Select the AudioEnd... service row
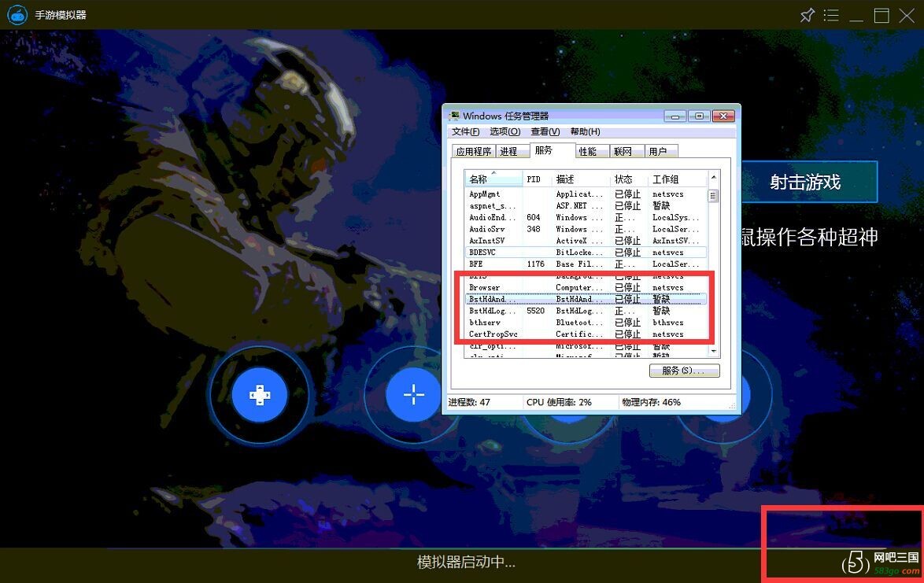The width and height of the screenshot is (924, 583). pyautogui.click(x=586, y=217)
